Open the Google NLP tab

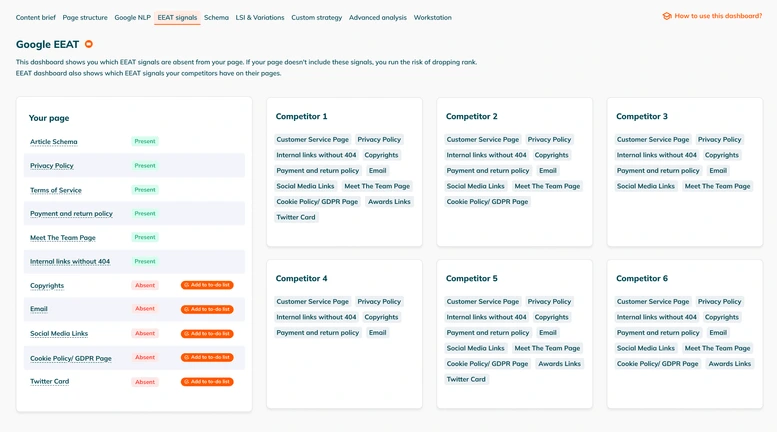coord(132,17)
